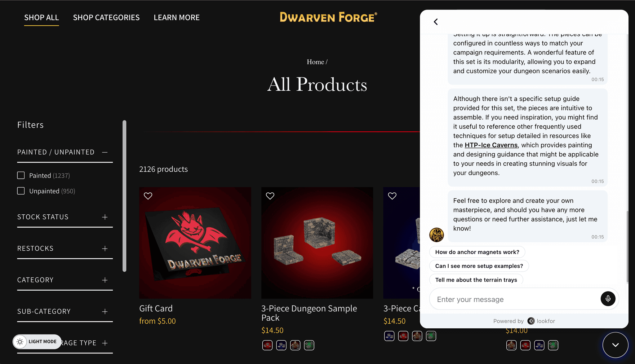Favorite the 3-Piece Dungeon Sample Pack
The image size is (635, 364).
tap(270, 196)
